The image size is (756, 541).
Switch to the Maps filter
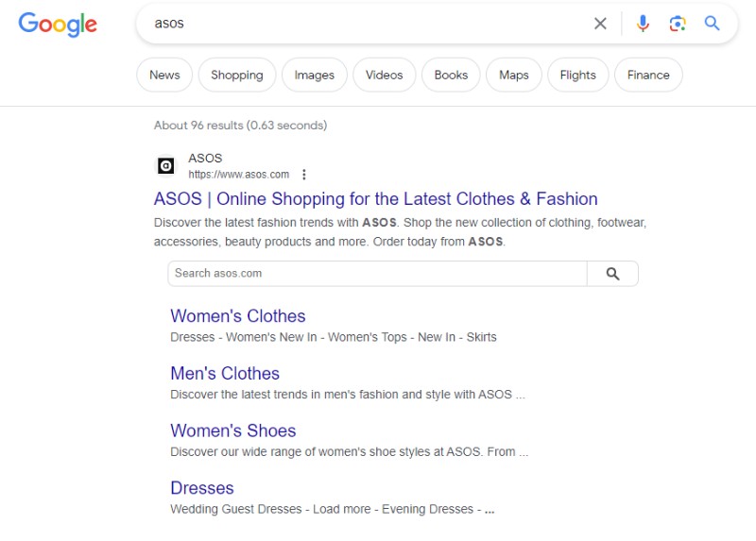[514, 76]
